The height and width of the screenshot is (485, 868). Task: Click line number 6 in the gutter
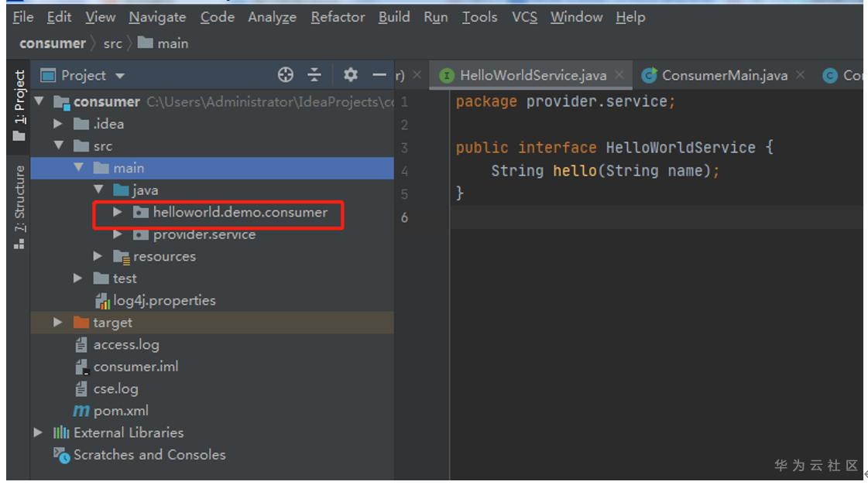404,217
